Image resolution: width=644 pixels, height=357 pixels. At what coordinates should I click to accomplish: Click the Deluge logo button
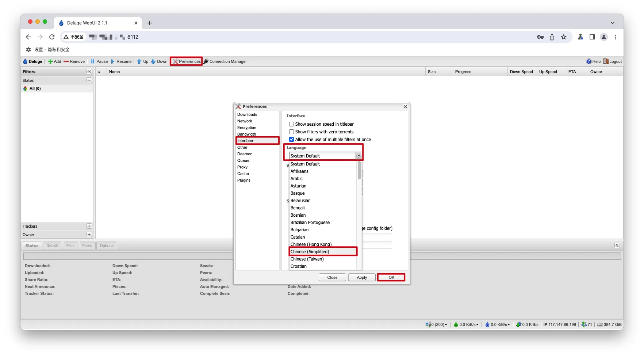pyautogui.click(x=33, y=61)
